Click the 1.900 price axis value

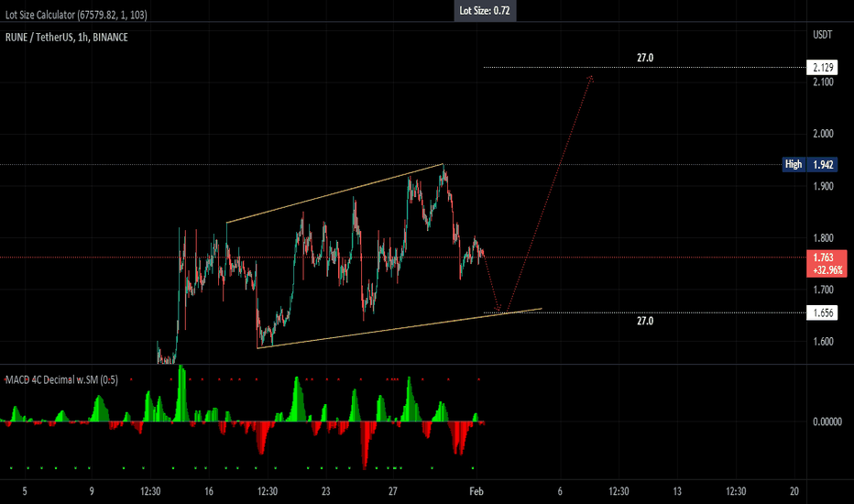[823, 186]
